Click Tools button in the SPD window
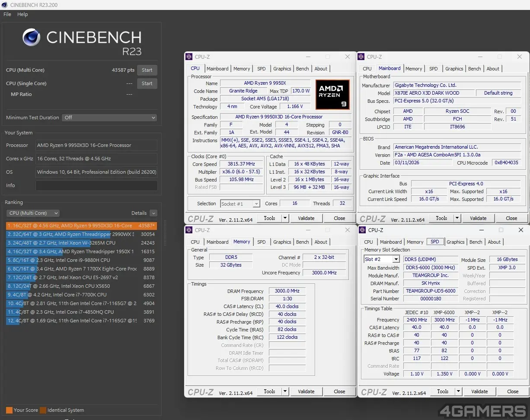 point(443,391)
